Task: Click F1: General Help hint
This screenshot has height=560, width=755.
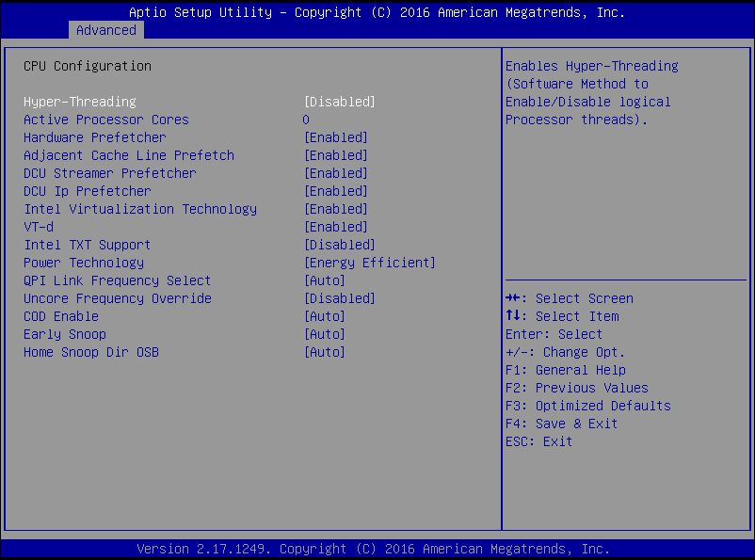Action: coord(565,370)
